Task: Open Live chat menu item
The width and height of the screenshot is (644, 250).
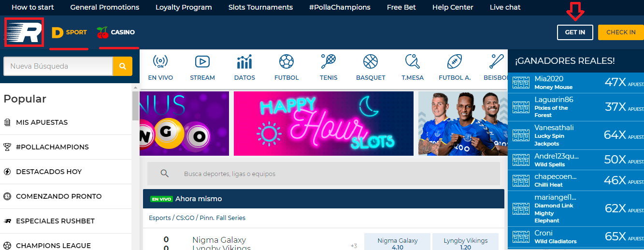Action: [x=505, y=7]
